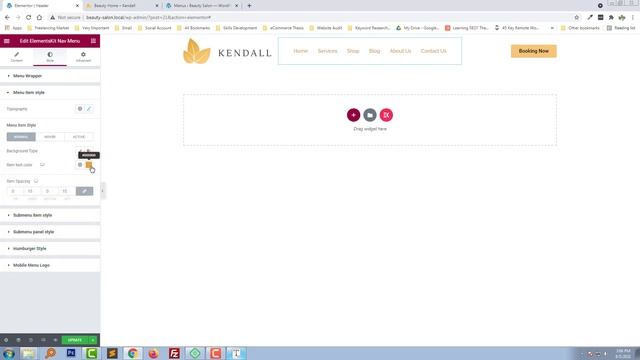Click Item text color global globe icon

coord(80,165)
